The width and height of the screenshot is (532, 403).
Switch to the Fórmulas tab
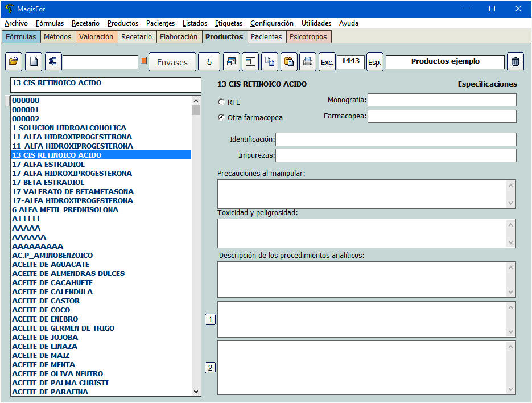[x=20, y=36]
